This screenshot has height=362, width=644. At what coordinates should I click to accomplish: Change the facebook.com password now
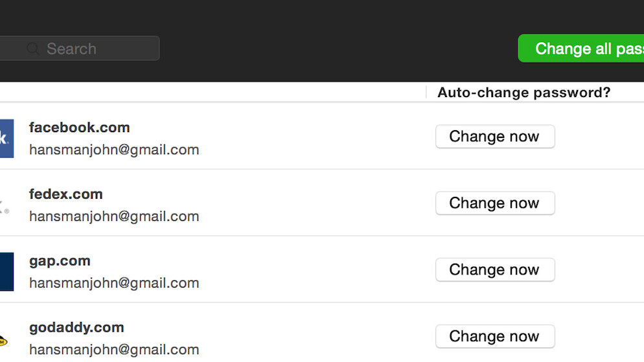pyautogui.click(x=494, y=137)
